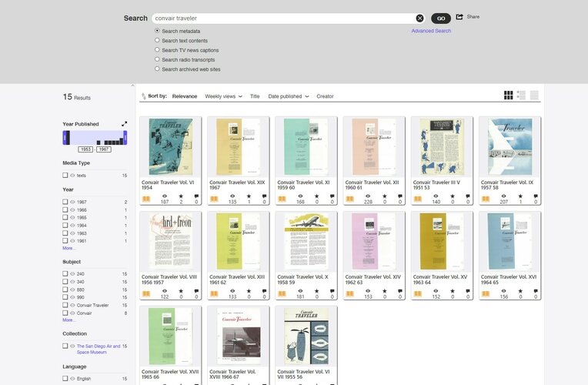
Task: Collapse the search header with the chevron
Action: [132, 86]
